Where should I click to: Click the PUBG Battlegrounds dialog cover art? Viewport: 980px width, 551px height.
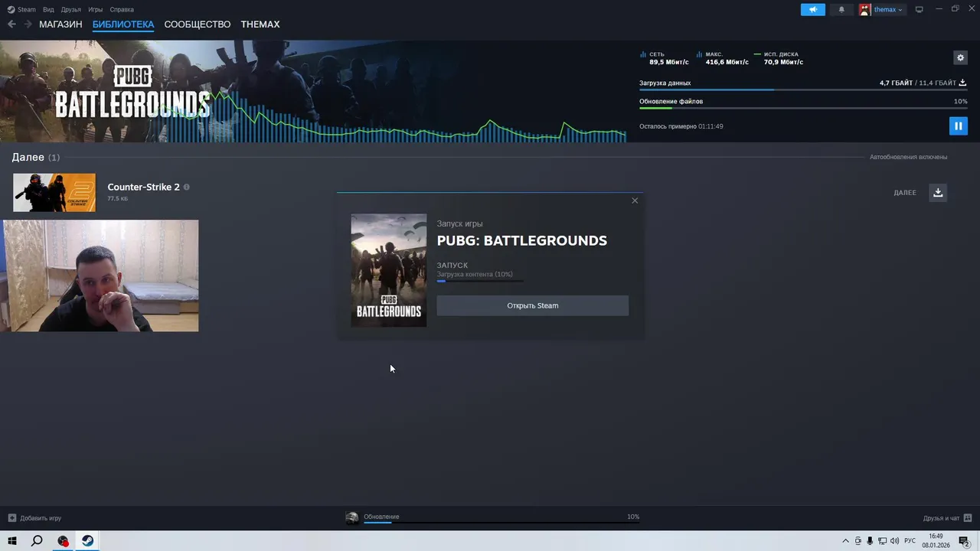389,270
